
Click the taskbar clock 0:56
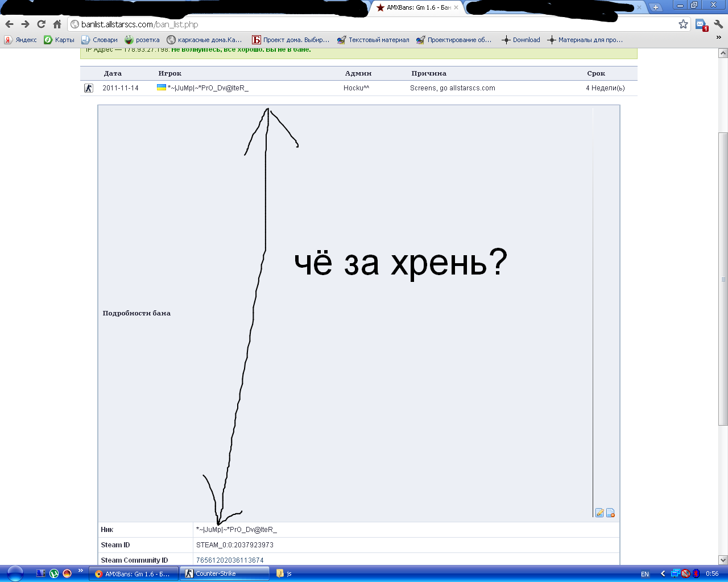[712, 574]
